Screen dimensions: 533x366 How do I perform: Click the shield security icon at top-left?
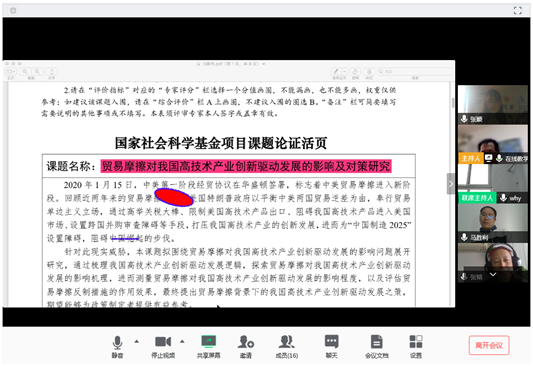[13, 11]
